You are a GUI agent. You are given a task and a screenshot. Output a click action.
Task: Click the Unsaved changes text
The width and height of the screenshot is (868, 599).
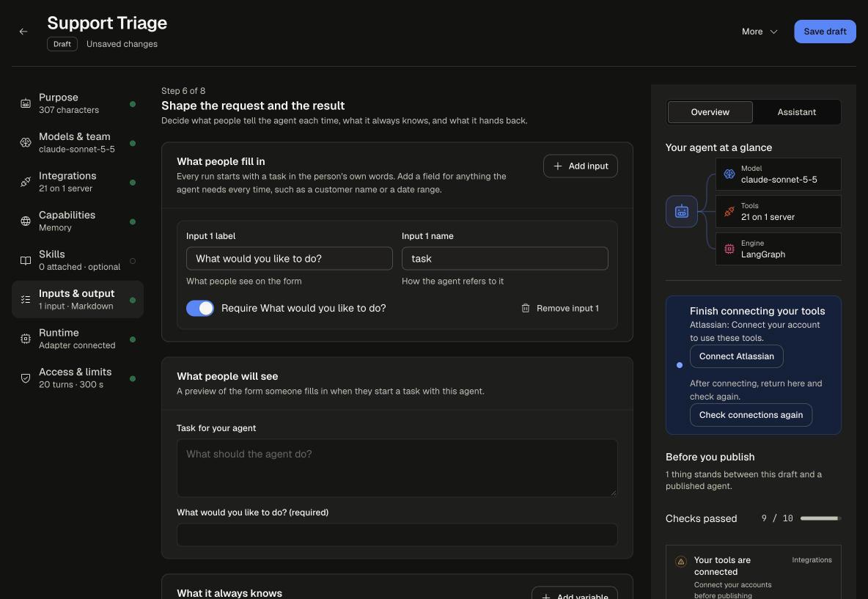(x=122, y=44)
